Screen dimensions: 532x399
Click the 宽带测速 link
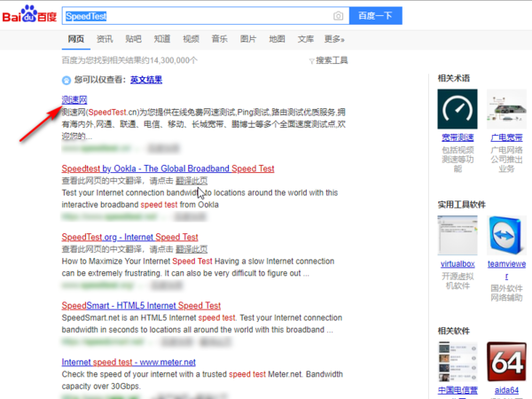click(458, 137)
